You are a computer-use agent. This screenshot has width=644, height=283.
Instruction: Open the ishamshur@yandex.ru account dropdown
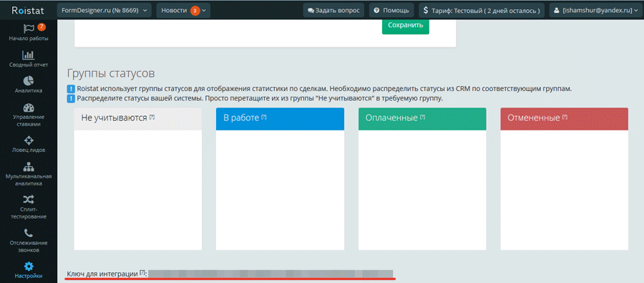(595, 10)
